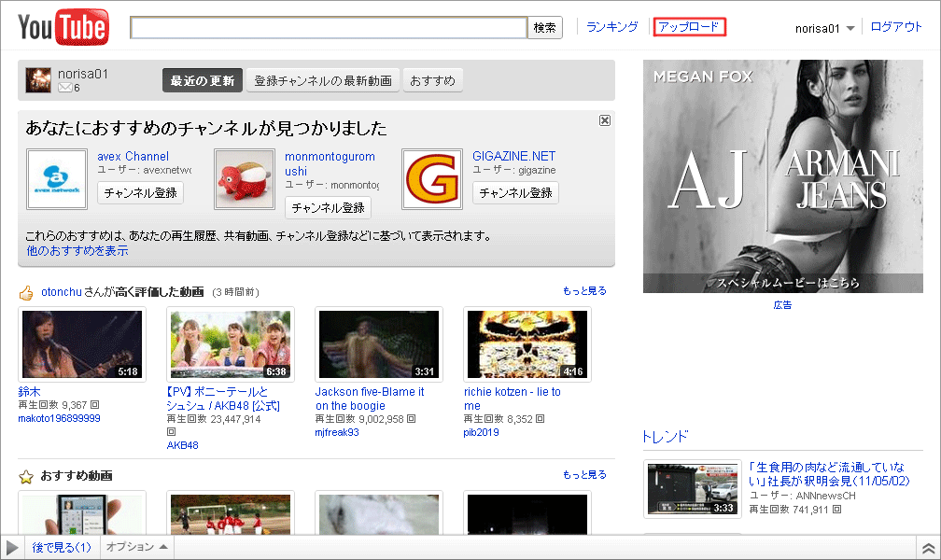Screen dimensions: 941x560
Task: Open the soccer recommended video thumbnail
Action: 231,513
